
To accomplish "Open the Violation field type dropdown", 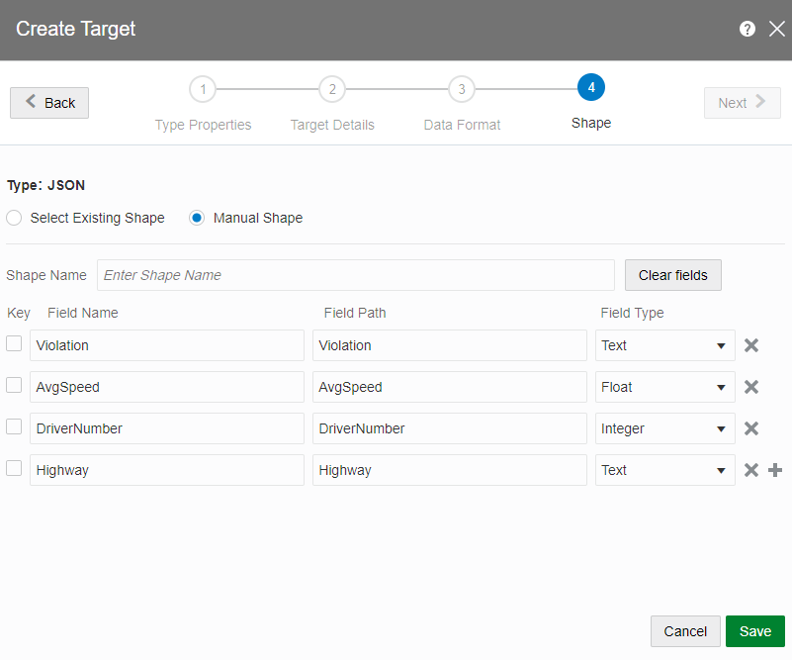I will [665, 345].
